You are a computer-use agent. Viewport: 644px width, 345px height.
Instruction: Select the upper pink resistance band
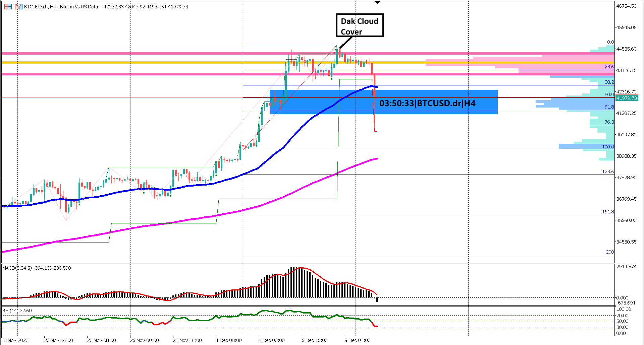coord(201,53)
